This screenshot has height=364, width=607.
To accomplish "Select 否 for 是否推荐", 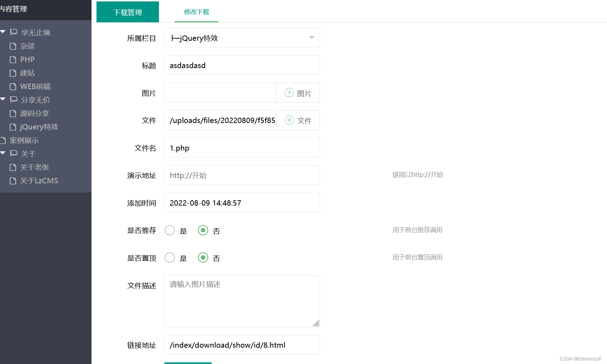I will [203, 230].
